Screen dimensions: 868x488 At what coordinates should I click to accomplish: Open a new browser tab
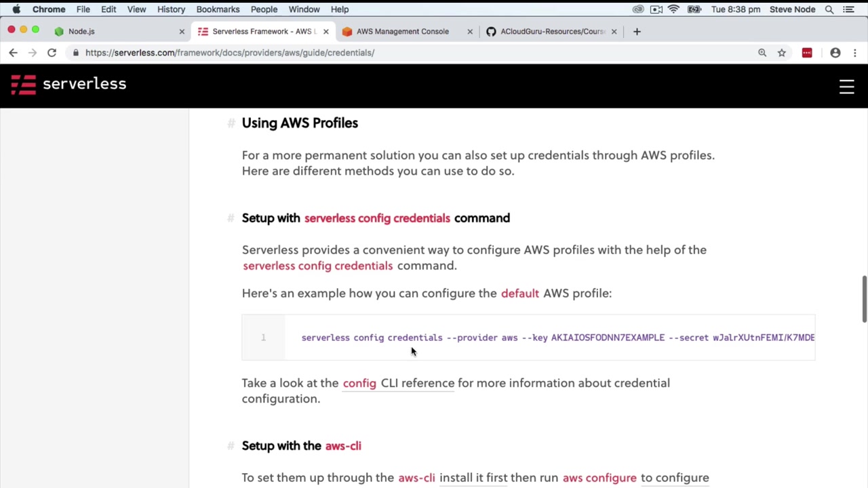637,31
